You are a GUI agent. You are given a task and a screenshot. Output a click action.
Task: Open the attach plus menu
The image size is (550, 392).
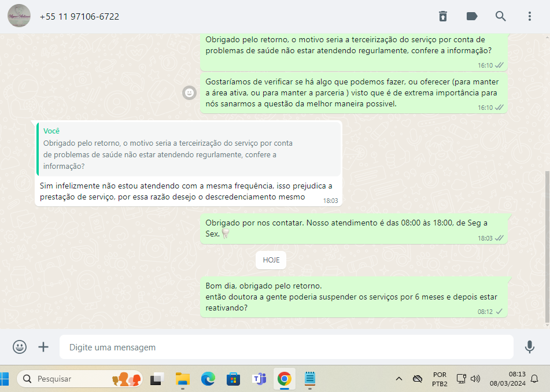[43, 347]
